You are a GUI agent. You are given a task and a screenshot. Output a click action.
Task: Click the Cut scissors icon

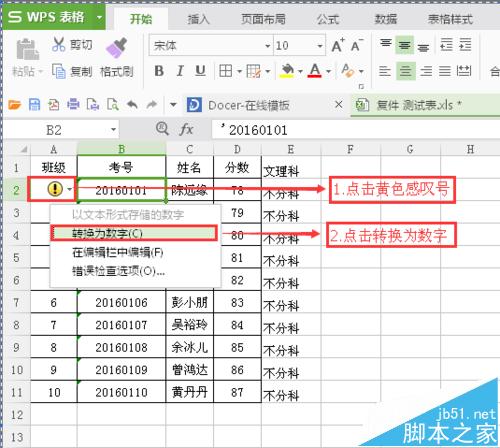coord(59,44)
